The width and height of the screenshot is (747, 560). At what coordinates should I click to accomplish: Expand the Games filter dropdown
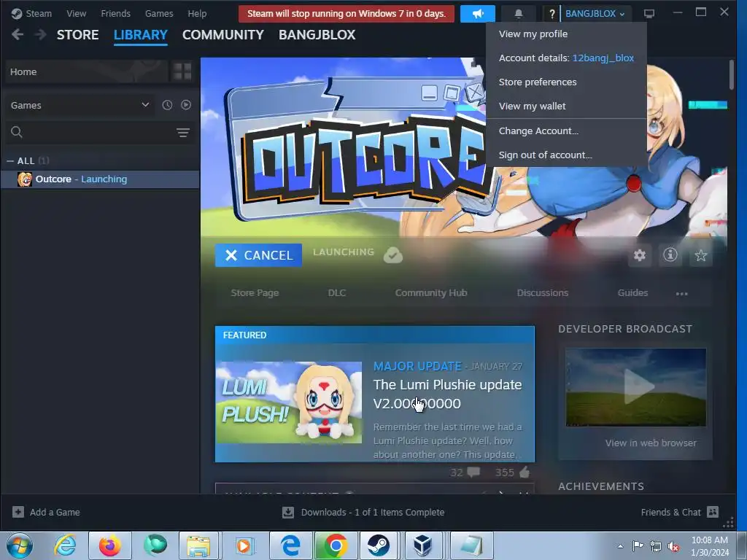point(145,105)
